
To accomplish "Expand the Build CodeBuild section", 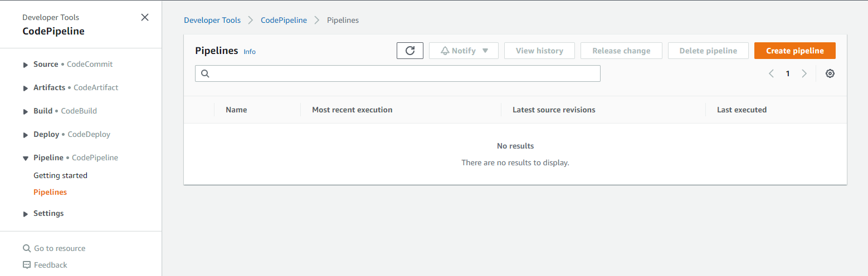I will pyautogui.click(x=26, y=111).
